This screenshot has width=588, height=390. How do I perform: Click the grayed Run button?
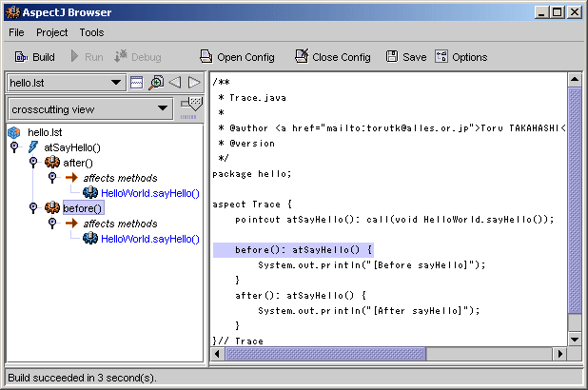(x=87, y=57)
